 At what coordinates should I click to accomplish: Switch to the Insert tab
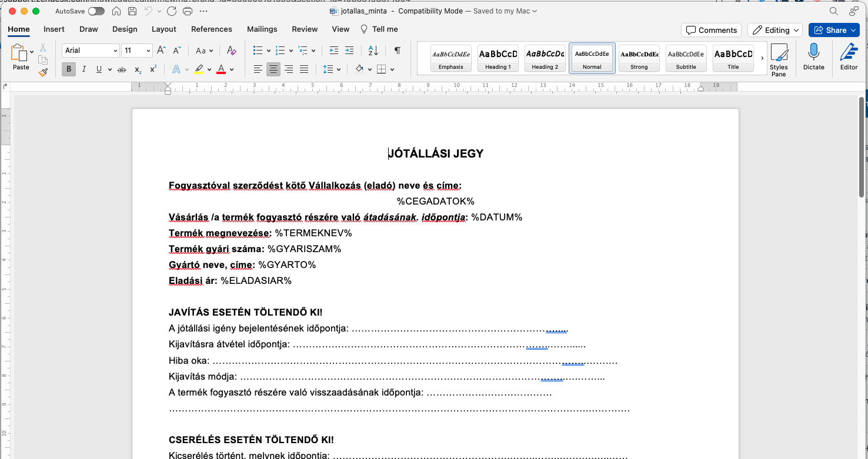point(54,29)
